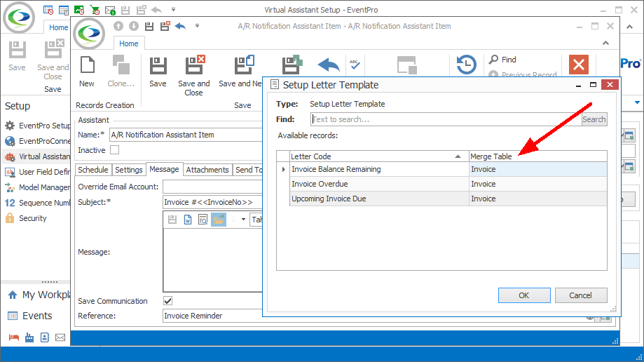Open green chart clock icon in main toolbar
Screen dimensions: 644x362
click(79, 10)
